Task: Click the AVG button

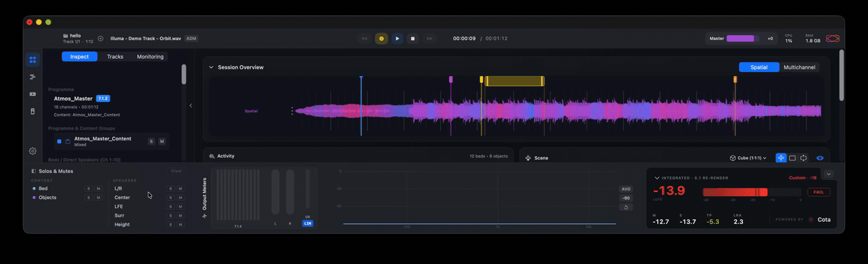Action: [x=626, y=189]
